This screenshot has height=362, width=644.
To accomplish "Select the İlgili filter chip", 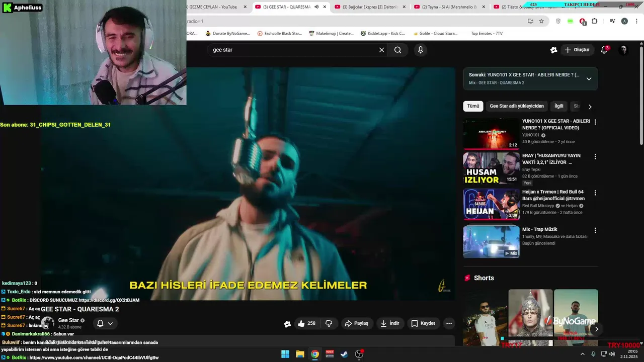I will [559, 106].
